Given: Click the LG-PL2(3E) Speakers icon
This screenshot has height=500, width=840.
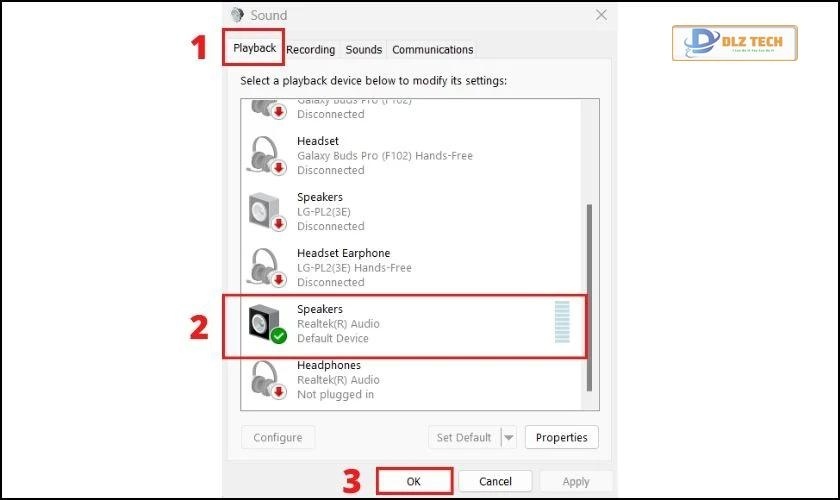Looking at the screenshot, I should tap(267, 211).
